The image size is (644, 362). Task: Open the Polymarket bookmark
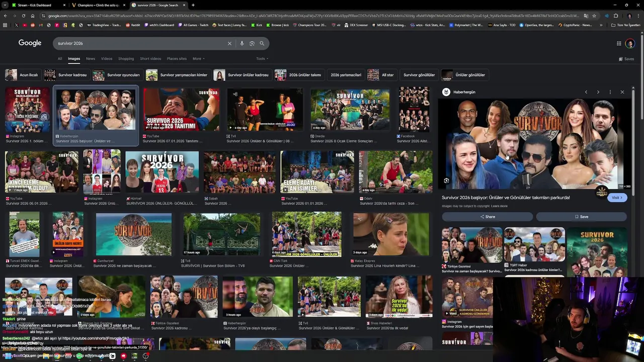pos(466,25)
